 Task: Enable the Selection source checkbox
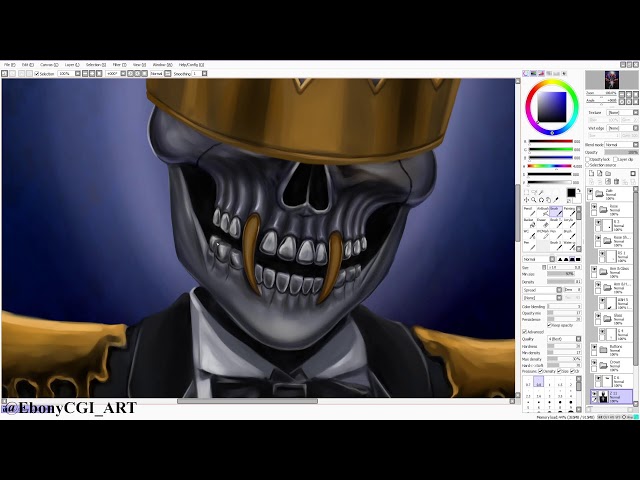pos(588,165)
